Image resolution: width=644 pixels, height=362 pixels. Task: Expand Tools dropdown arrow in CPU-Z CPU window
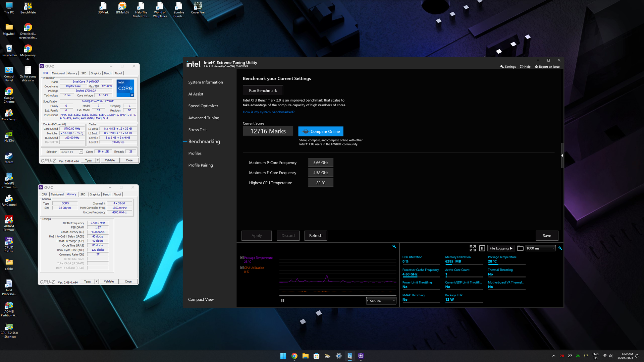[x=98, y=160]
